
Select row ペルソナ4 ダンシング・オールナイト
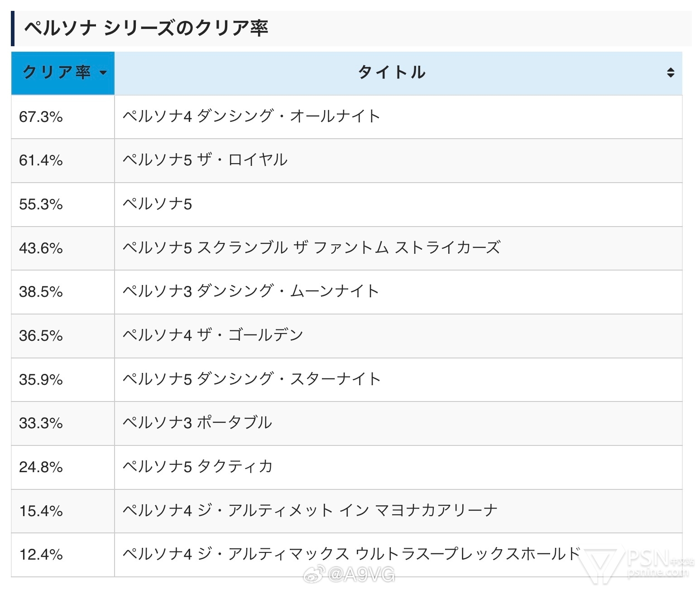pos(346,117)
